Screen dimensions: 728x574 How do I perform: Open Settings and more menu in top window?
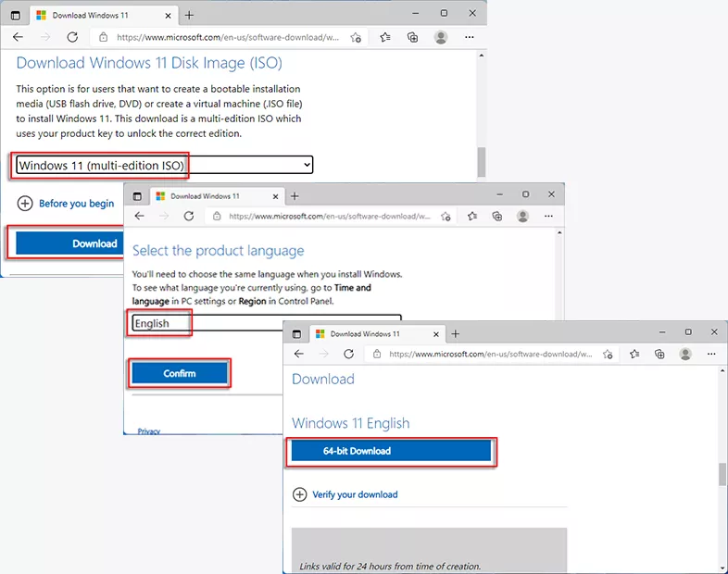coord(470,37)
